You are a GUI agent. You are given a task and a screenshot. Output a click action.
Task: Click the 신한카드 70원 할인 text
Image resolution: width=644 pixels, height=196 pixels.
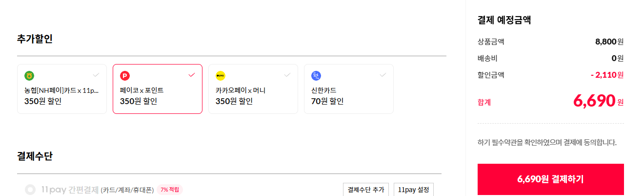[x=327, y=101]
